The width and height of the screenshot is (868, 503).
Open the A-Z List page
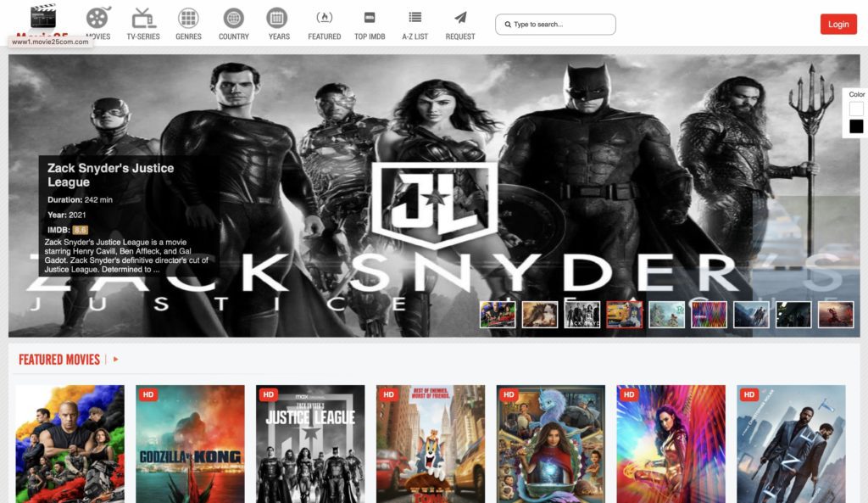[x=415, y=23]
